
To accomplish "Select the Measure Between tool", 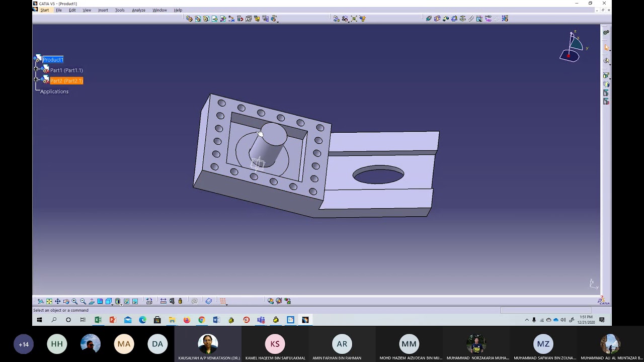I will click(163, 301).
